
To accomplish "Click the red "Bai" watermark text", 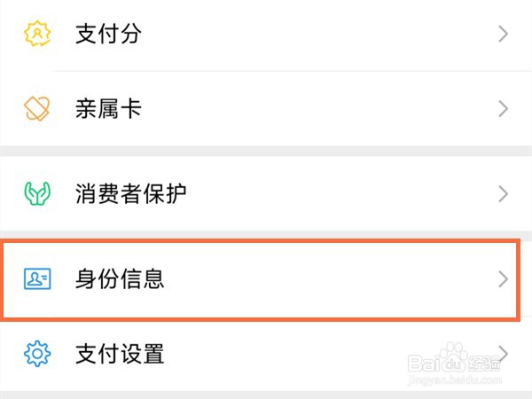I will pyautogui.click(x=422, y=364).
